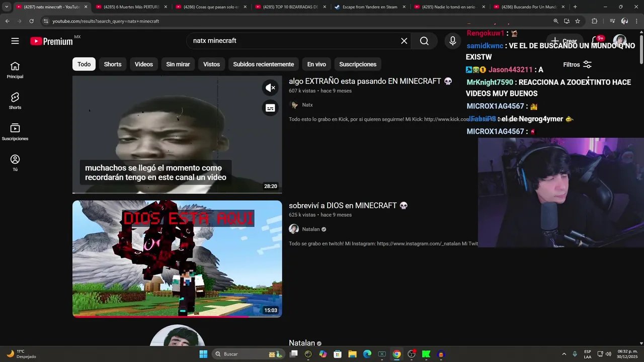Open a new browser tab
Screen dimensions: 644x362
[x=575, y=7]
